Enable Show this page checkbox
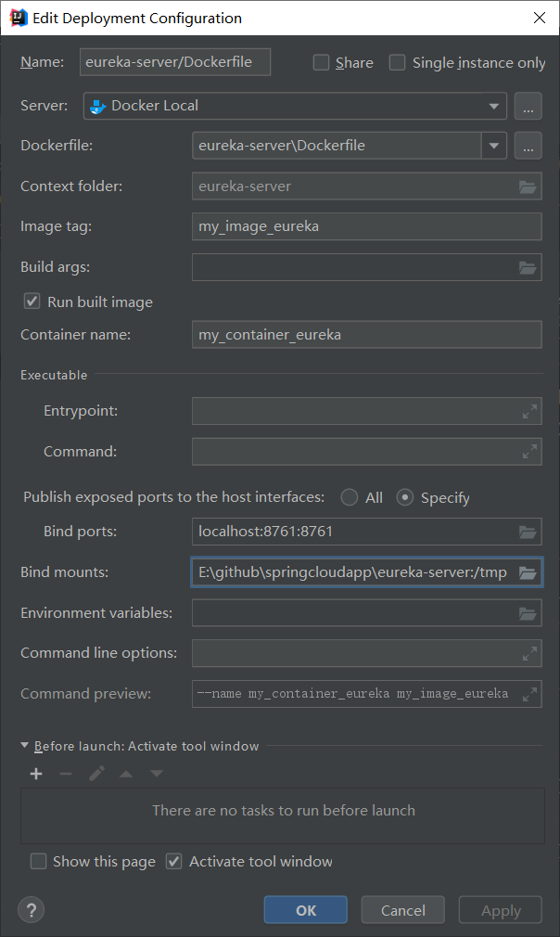The width and height of the screenshot is (560, 937). pyautogui.click(x=38, y=861)
